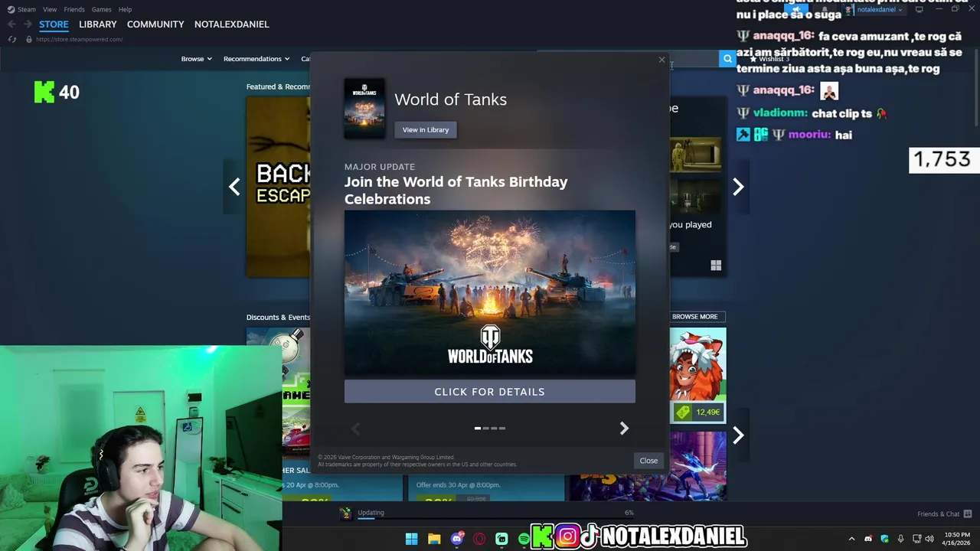Open the Steam menu
Viewport: 980px width, 551px height.
pos(21,9)
